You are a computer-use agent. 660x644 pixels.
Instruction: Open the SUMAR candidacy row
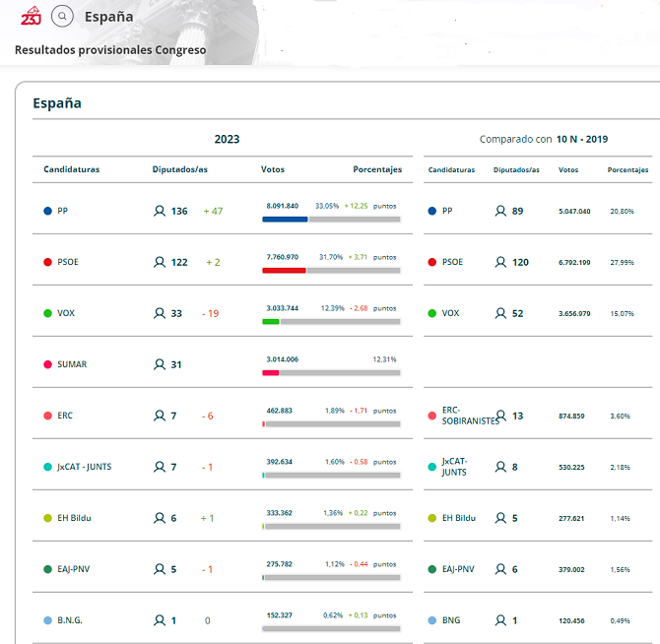click(x=72, y=364)
